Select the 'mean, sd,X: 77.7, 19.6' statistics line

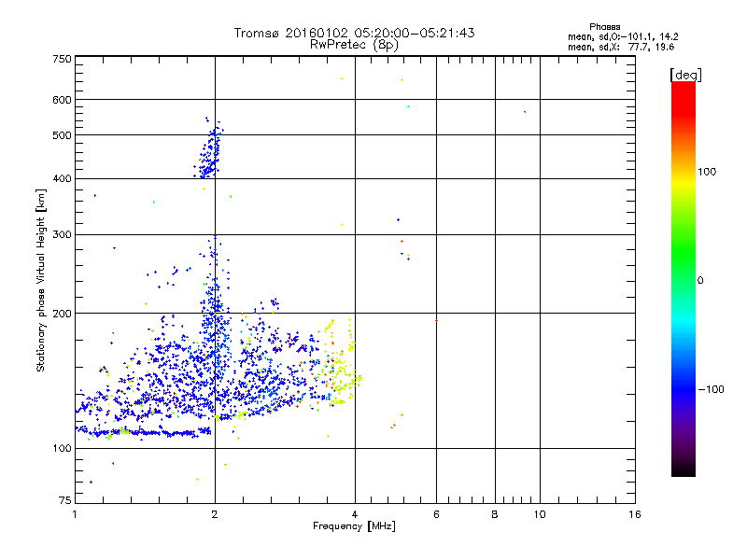(621, 47)
